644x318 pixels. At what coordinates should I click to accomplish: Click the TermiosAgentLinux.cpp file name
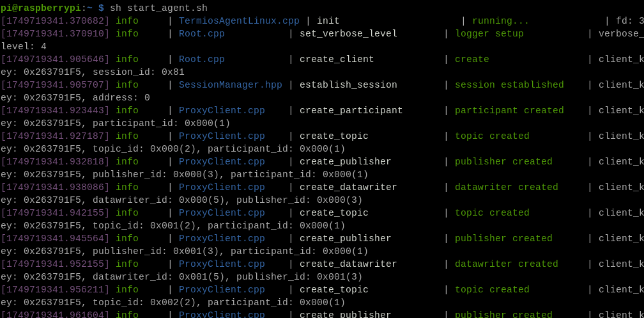click(x=238, y=21)
